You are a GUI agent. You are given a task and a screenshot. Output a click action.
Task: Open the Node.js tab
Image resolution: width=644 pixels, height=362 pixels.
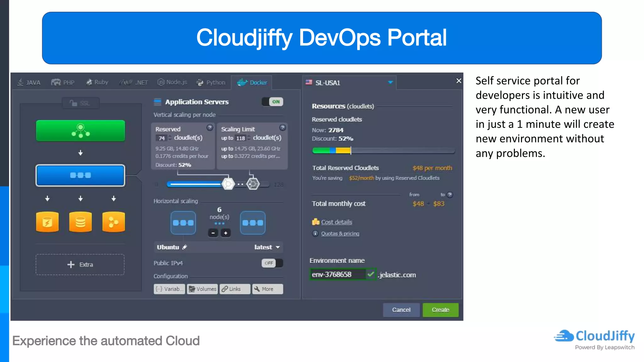[x=172, y=82]
